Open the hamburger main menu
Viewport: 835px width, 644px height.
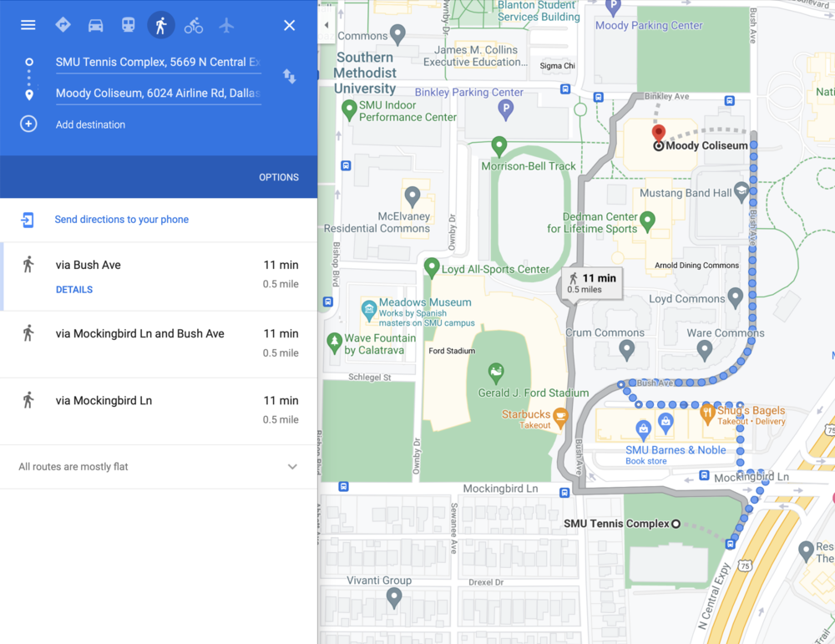coord(28,25)
